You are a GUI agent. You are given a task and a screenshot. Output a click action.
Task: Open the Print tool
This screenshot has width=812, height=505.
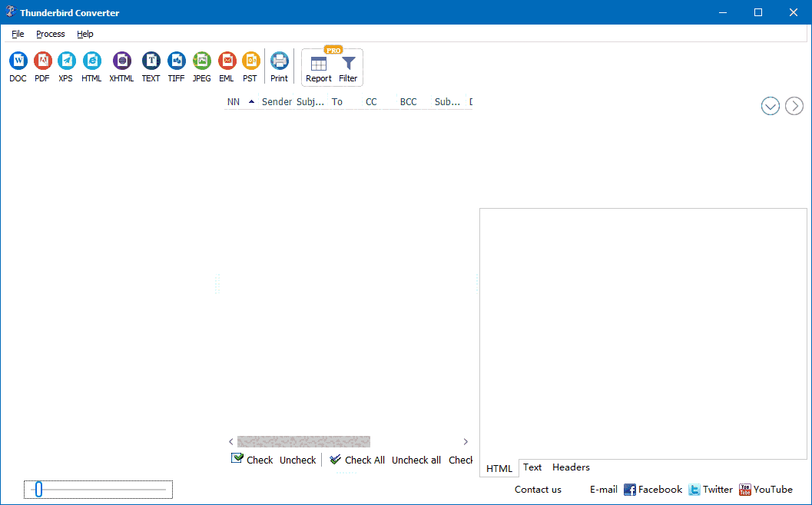tap(279, 65)
